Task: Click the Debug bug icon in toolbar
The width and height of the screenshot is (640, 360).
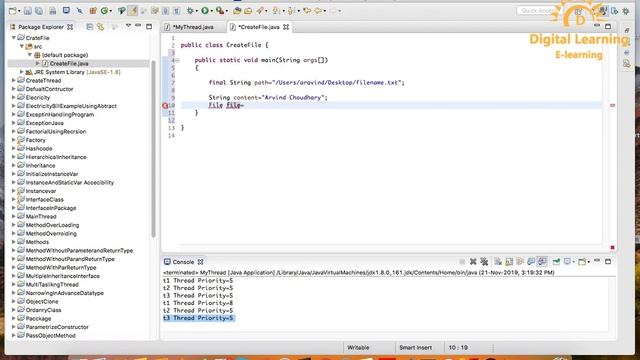Action: click(x=190, y=11)
